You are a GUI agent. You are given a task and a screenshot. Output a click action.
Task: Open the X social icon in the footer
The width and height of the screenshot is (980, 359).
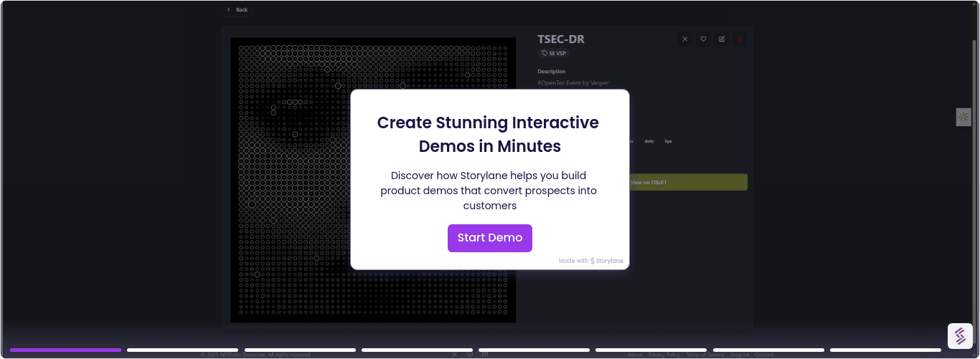[454, 355]
